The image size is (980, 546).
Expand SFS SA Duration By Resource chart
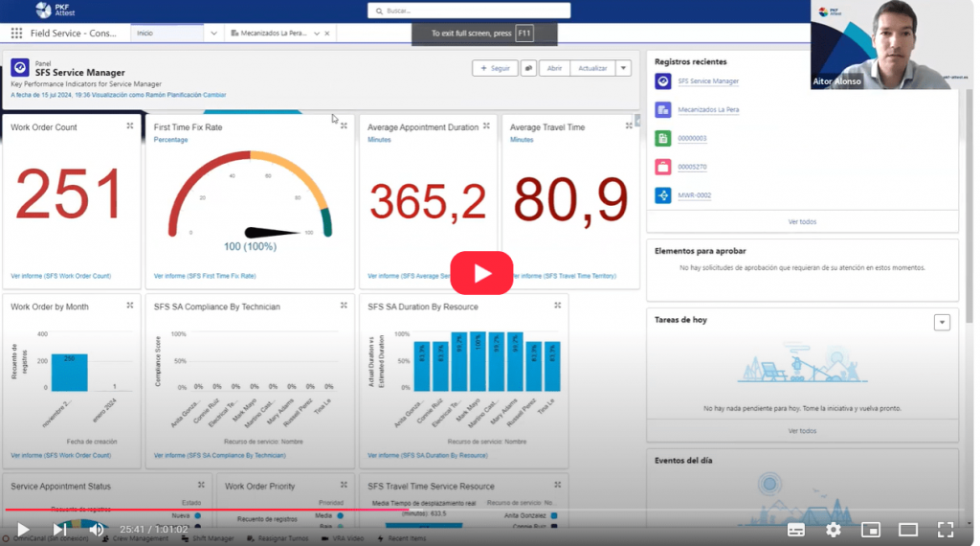pos(558,306)
